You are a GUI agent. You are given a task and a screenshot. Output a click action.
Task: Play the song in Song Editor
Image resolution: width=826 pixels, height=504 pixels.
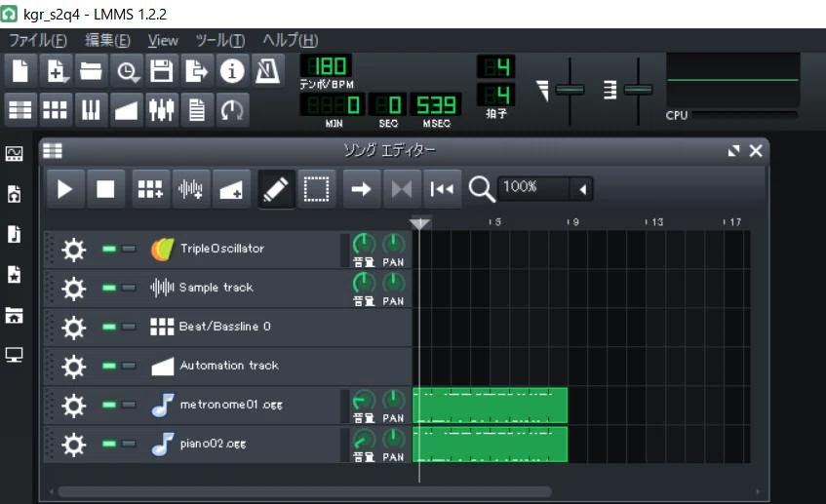65,189
